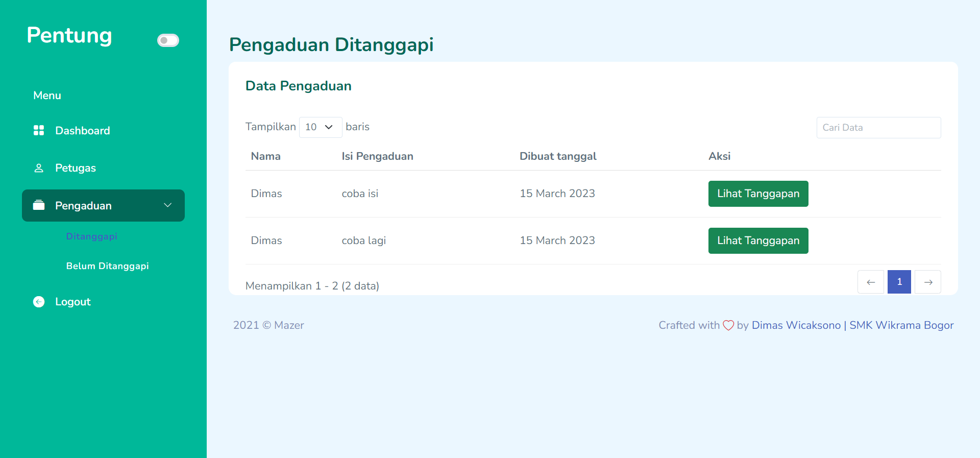Select page 1 in pagination
The height and width of the screenshot is (458, 980).
tap(899, 282)
